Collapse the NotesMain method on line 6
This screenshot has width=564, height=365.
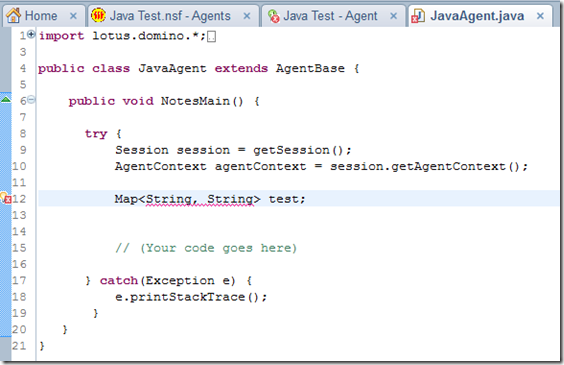[32, 100]
